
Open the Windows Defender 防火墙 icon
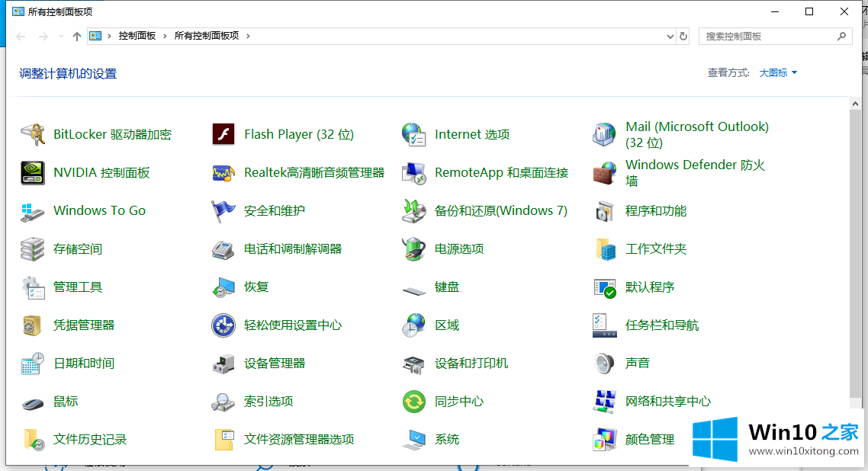(604, 172)
